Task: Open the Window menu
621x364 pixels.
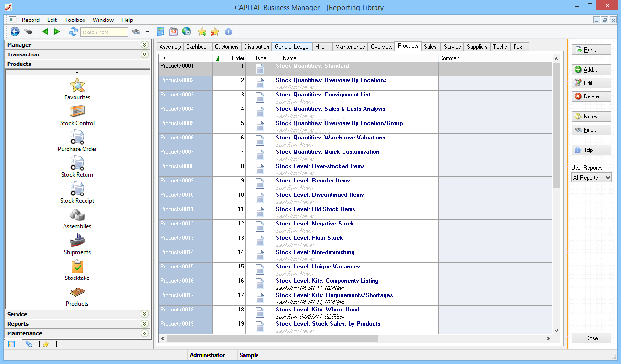Action: pyautogui.click(x=103, y=20)
